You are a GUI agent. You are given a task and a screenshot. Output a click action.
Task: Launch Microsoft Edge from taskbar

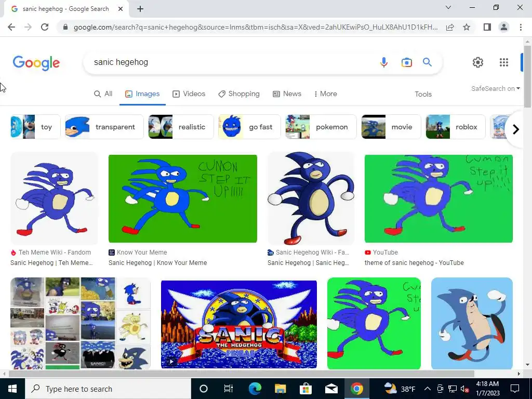pyautogui.click(x=255, y=389)
